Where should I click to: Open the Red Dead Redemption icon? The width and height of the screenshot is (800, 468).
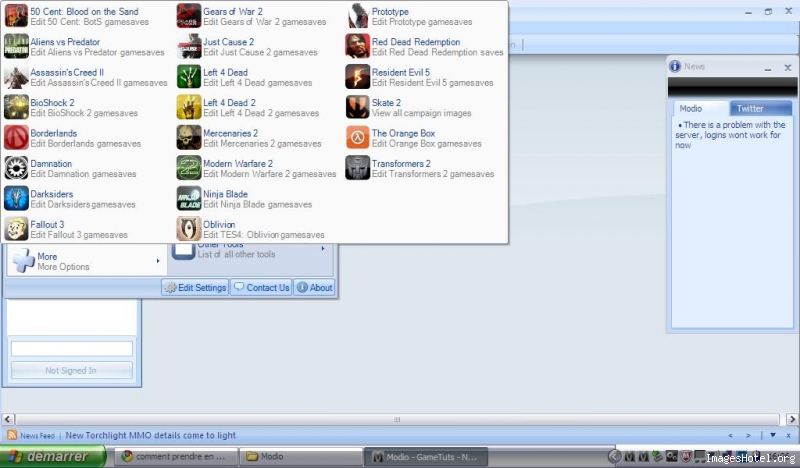(x=358, y=46)
